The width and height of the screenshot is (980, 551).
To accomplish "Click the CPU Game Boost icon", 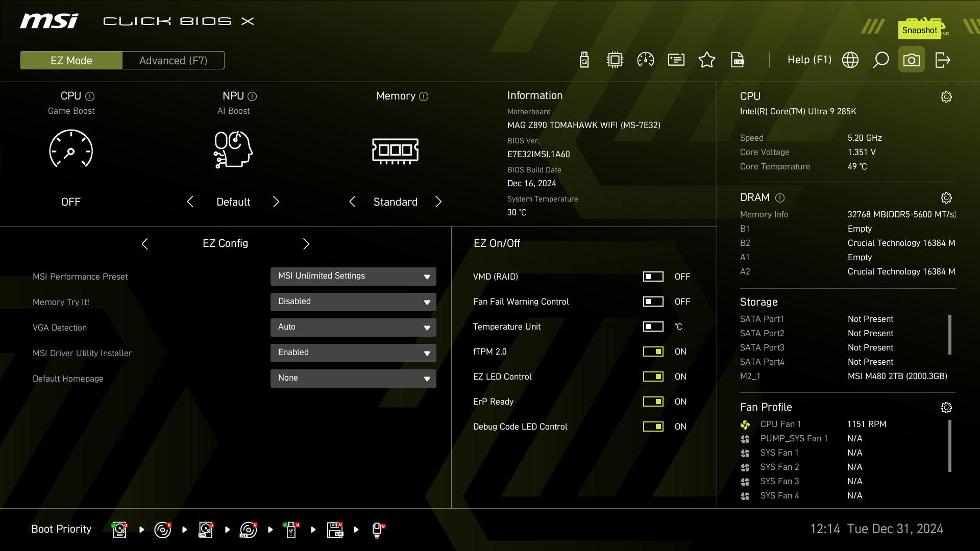I will (70, 149).
